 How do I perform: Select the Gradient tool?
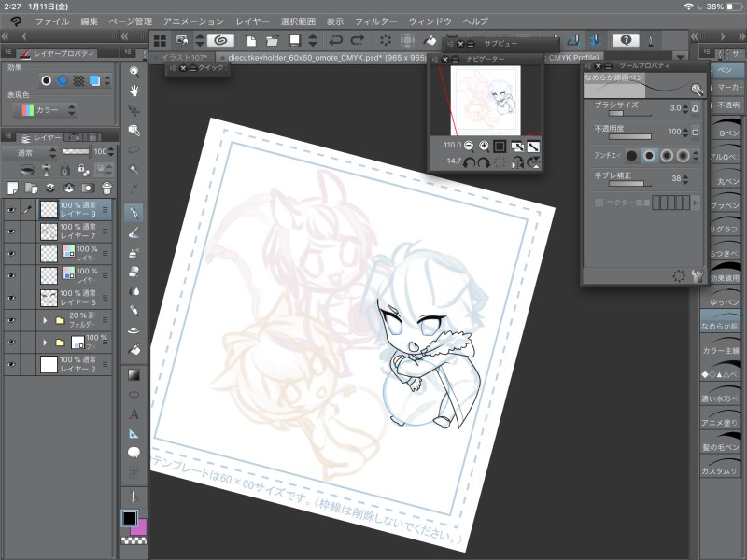pos(134,375)
